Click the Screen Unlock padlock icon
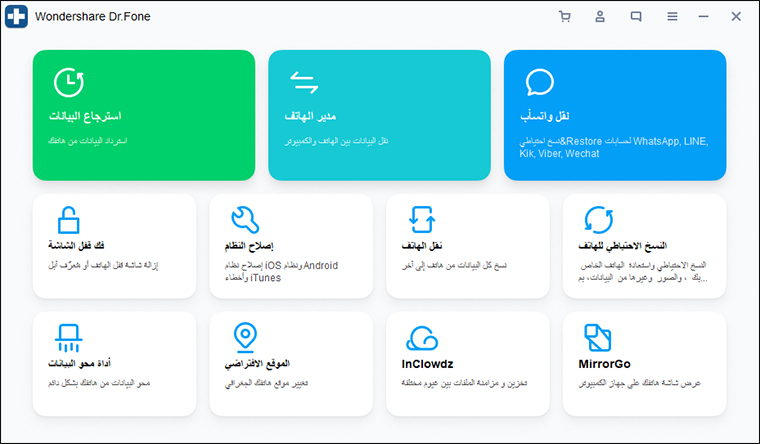This screenshot has width=760, height=444. pos(68,220)
